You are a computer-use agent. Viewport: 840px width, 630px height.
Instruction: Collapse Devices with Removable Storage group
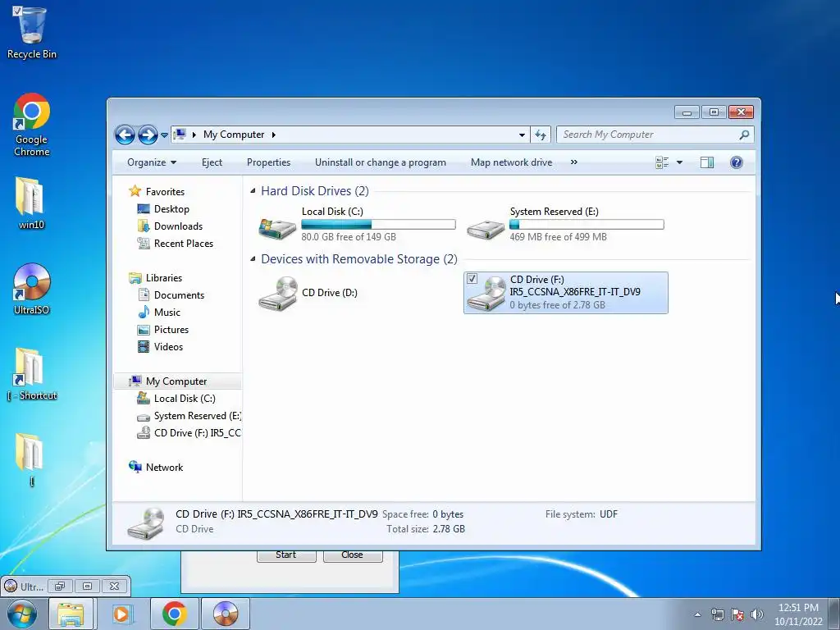pyautogui.click(x=253, y=259)
